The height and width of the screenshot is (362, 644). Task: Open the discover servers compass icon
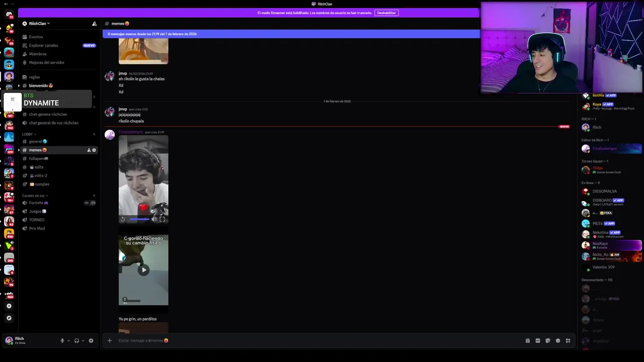9,318
